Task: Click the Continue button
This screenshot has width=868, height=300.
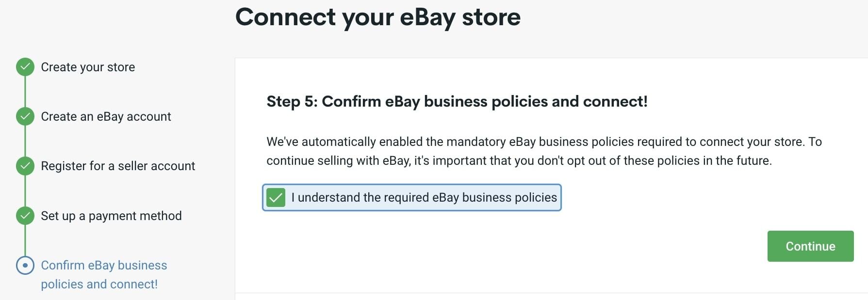Action: pos(810,246)
